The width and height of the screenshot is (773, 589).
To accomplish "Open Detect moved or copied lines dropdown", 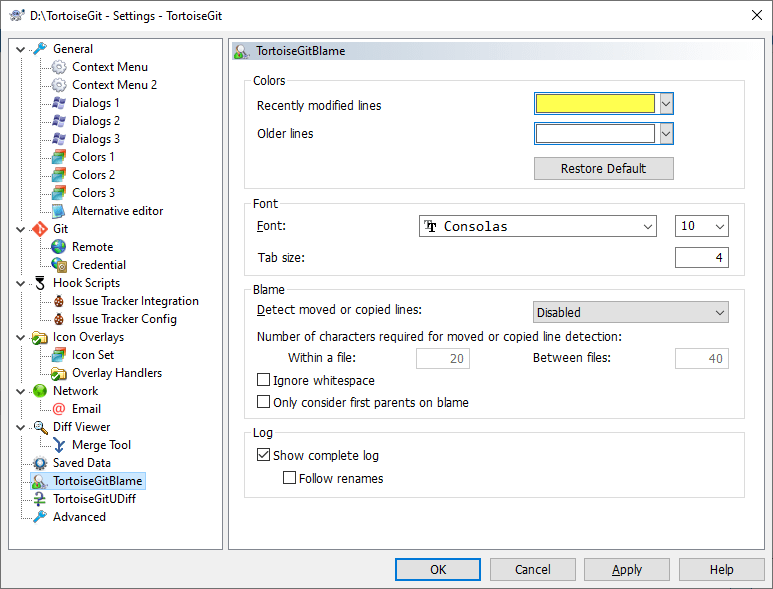I will tap(631, 312).
